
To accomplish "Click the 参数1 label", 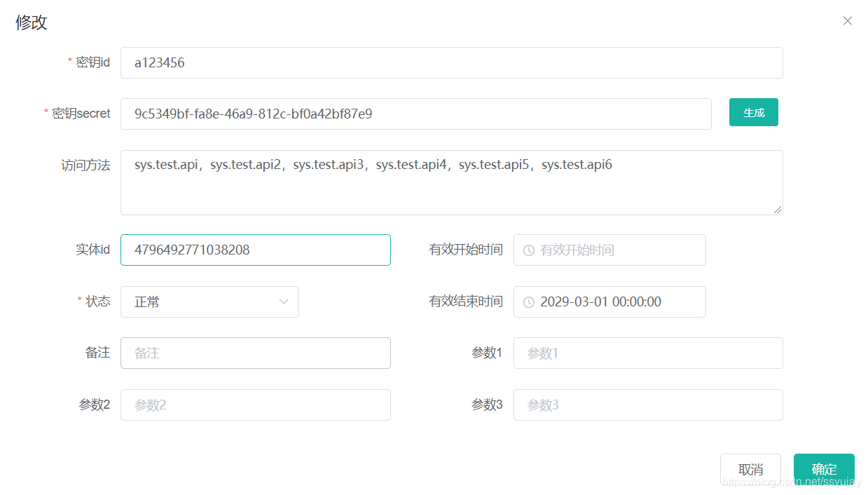I will pyautogui.click(x=487, y=353).
